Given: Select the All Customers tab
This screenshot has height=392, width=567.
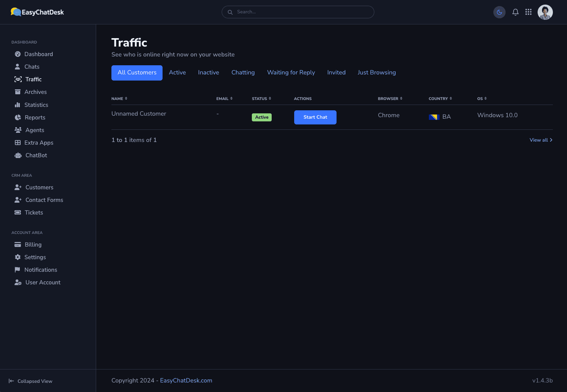Looking at the screenshot, I should 137,73.
